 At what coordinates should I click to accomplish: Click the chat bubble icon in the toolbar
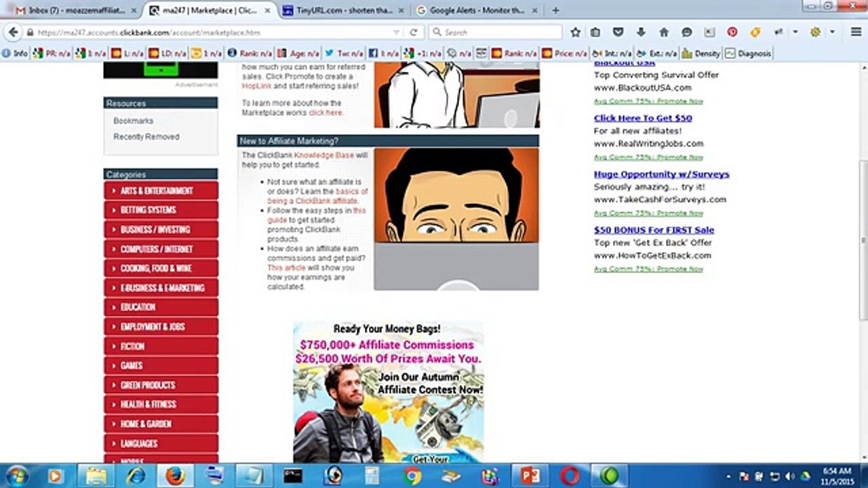click(687, 32)
